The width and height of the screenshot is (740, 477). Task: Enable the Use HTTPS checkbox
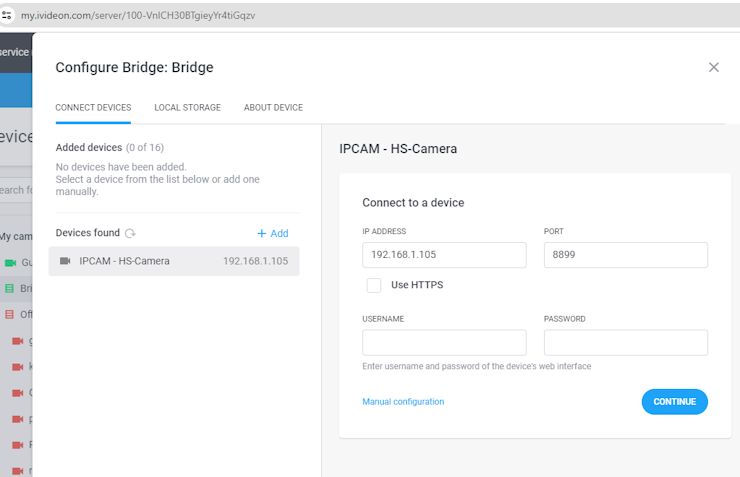[374, 285]
